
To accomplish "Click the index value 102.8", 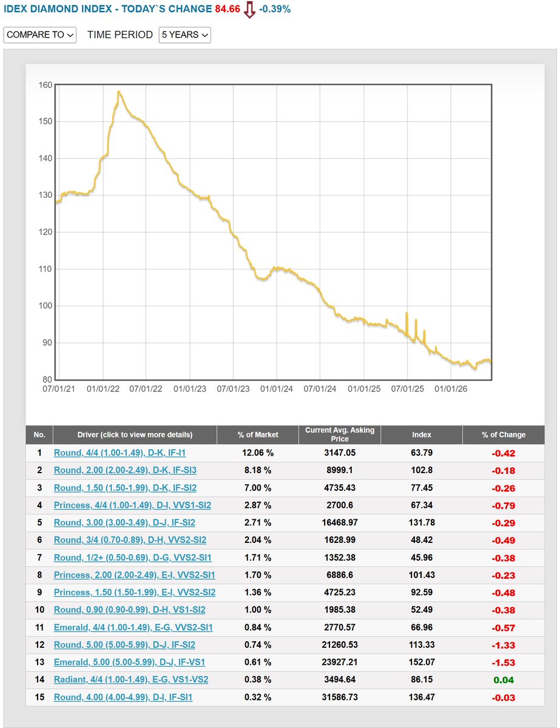I will click(422, 470).
